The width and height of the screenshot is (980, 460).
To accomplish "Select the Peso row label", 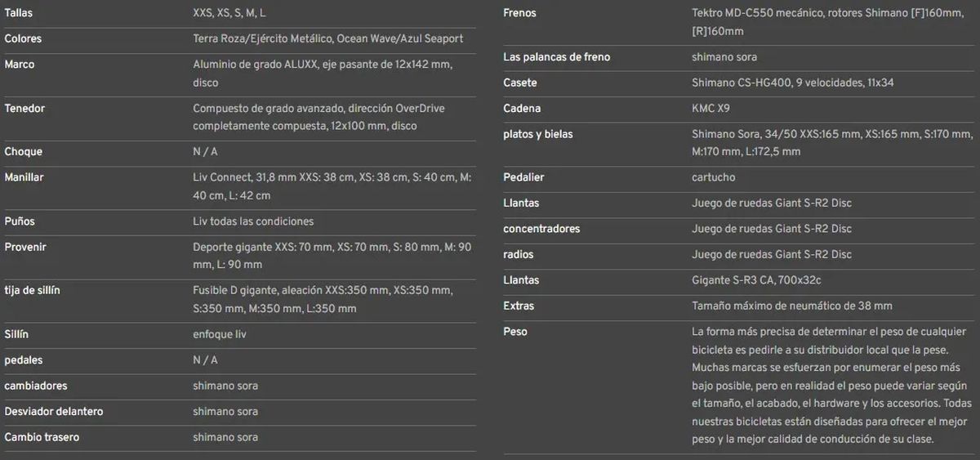I will [x=516, y=332].
